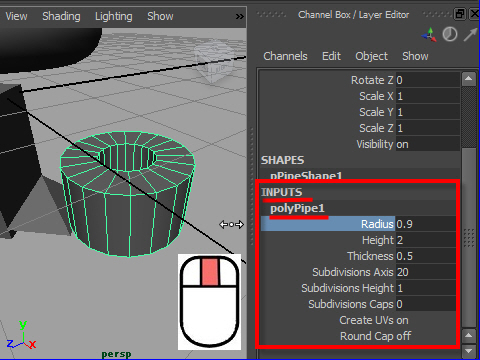This screenshot has width=480, height=360.
Task: Click the Height value field
Action: [426, 240]
